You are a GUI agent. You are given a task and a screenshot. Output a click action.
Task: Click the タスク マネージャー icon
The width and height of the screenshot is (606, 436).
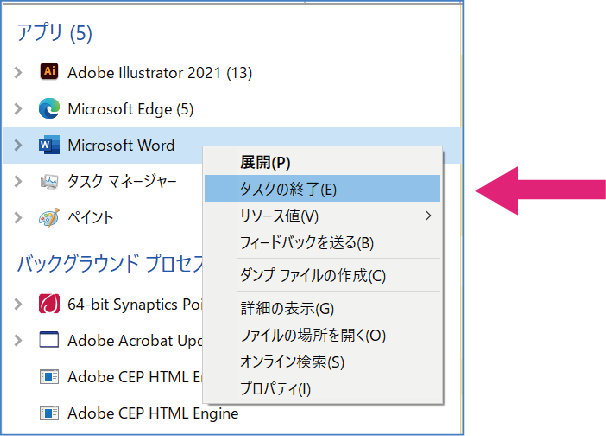pyautogui.click(x=49, y=181)
